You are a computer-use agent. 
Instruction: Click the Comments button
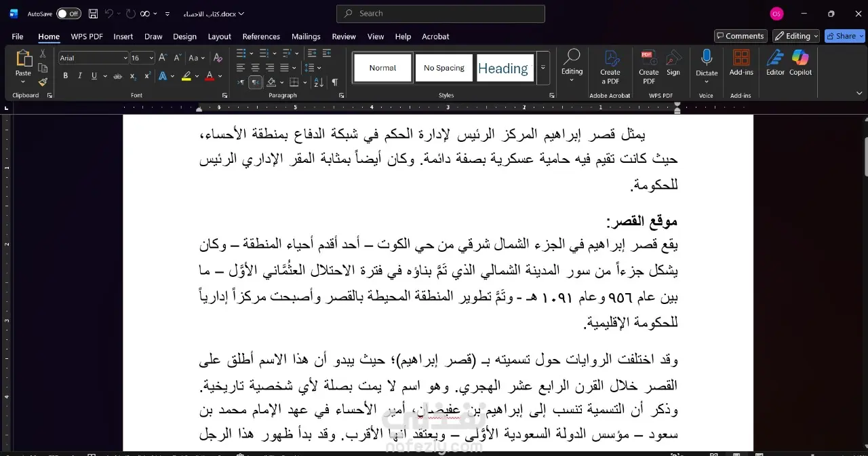[x=740, y=36]
